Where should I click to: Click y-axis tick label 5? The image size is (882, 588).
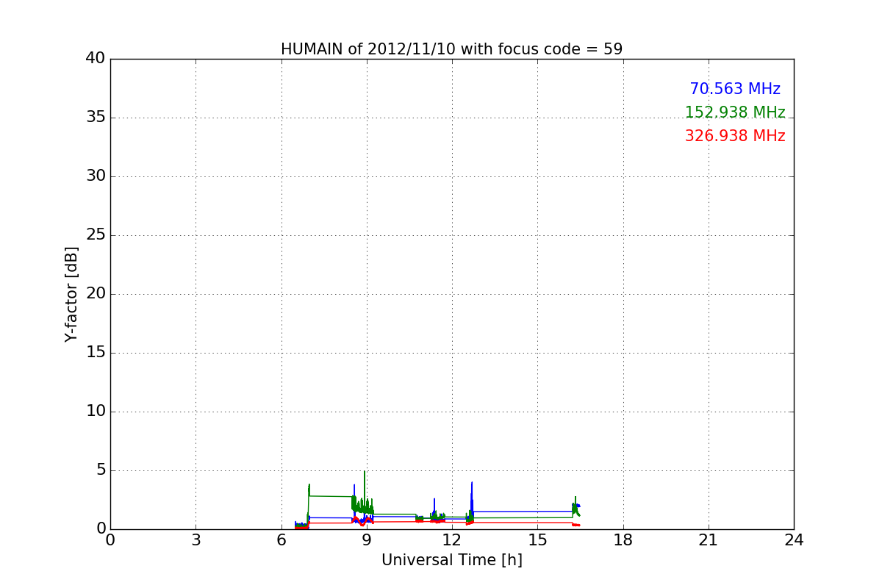click(x=101, y=470)
